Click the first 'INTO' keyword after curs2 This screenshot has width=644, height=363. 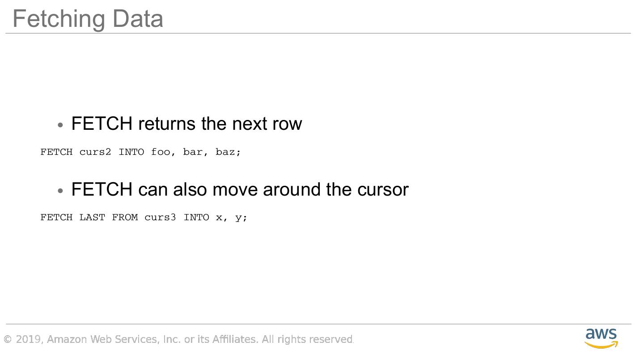click(x=131, y=152)
